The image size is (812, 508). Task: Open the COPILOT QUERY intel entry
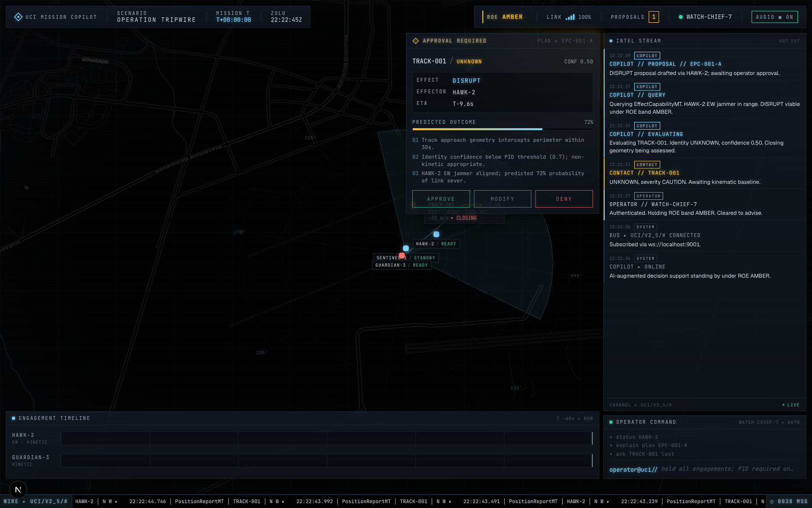point(705,100)
